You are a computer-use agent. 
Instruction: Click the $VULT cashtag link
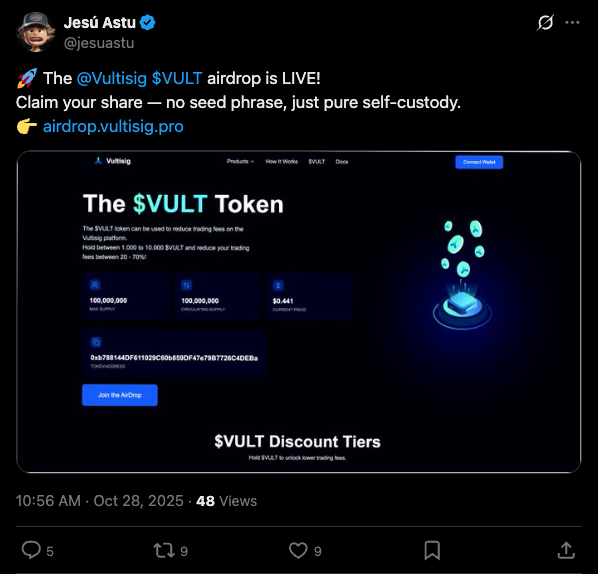pyautogui.click(x=177, y=79)
